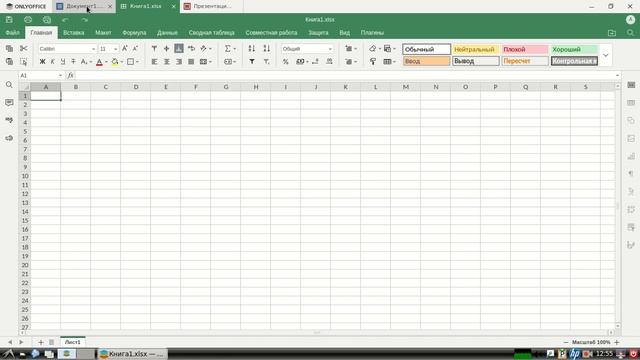The width and height of the screenshot is (640, 360).
Task: Toggle align center
Action: (x=167, y=62)
